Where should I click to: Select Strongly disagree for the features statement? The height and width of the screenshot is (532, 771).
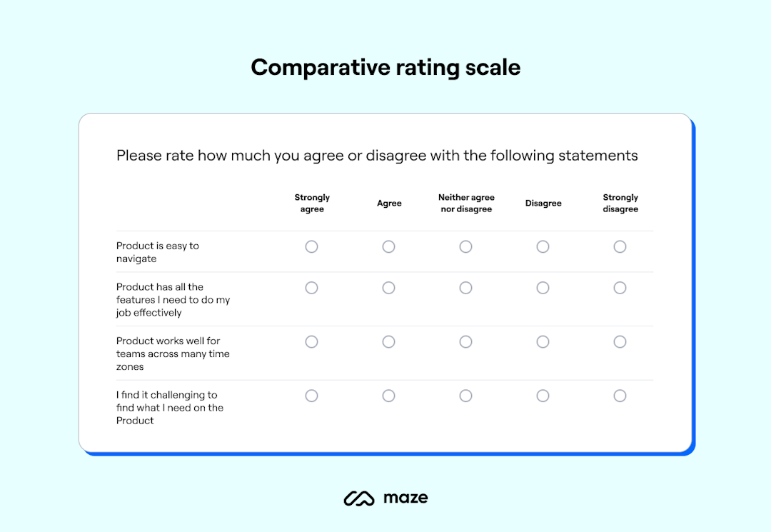point(620,288)
